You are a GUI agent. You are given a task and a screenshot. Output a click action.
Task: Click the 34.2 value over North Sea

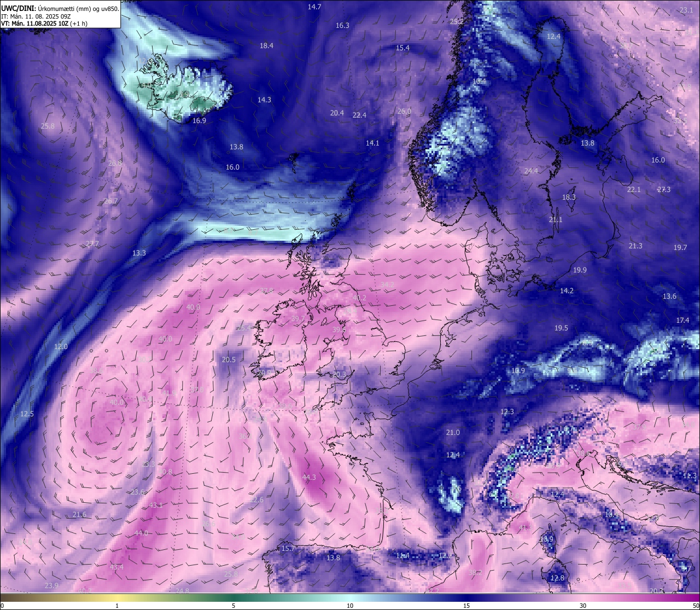387,285
